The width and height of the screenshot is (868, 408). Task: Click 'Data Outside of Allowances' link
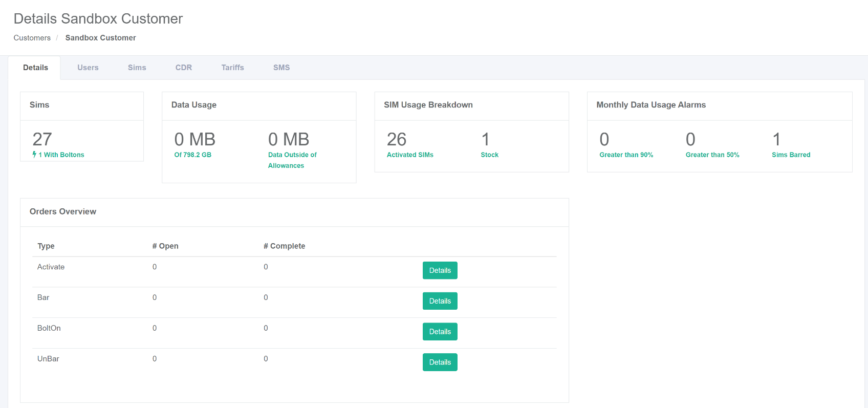pyautogui.click(x=292, y=160)
